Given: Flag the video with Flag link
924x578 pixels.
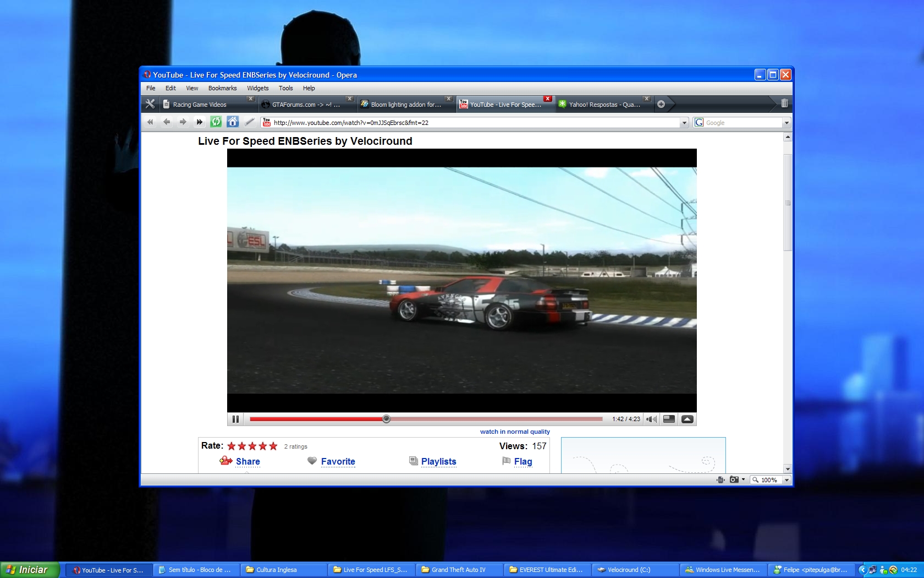Looking at the screenshot, I should click(523, 462).
